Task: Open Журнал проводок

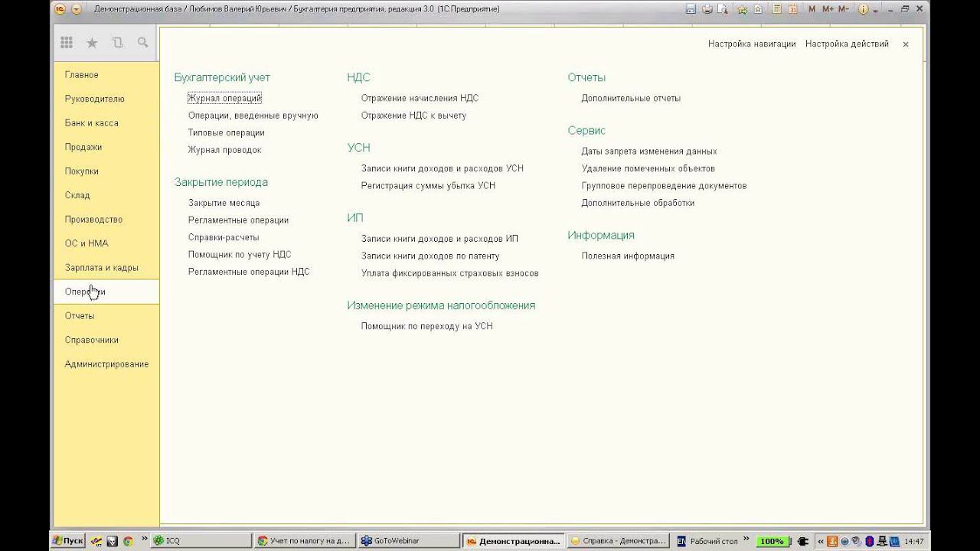Action: point(225,150)
